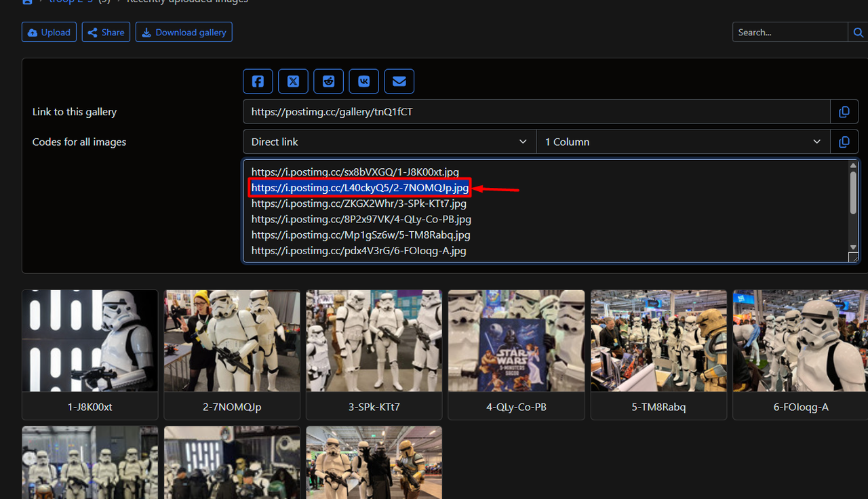Share gallery via email icon
This screenshot has width=868, height=499.
tap(399, 81)
